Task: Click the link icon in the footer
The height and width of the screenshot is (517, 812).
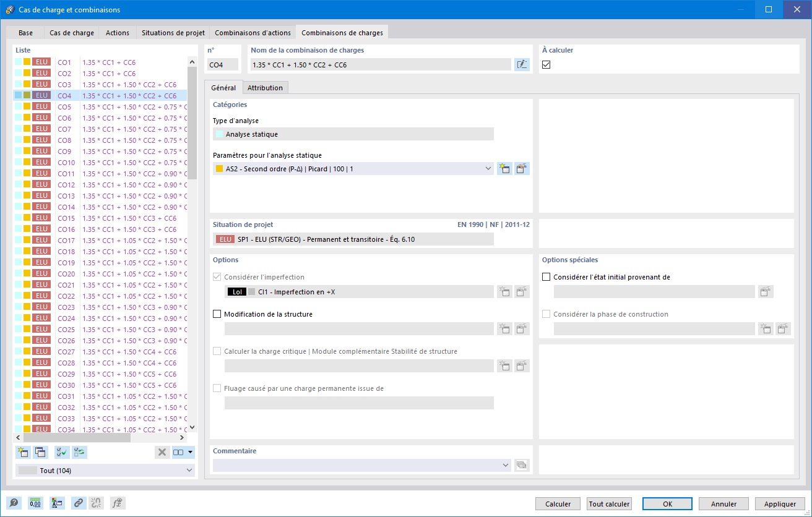Action: (79, 503)
